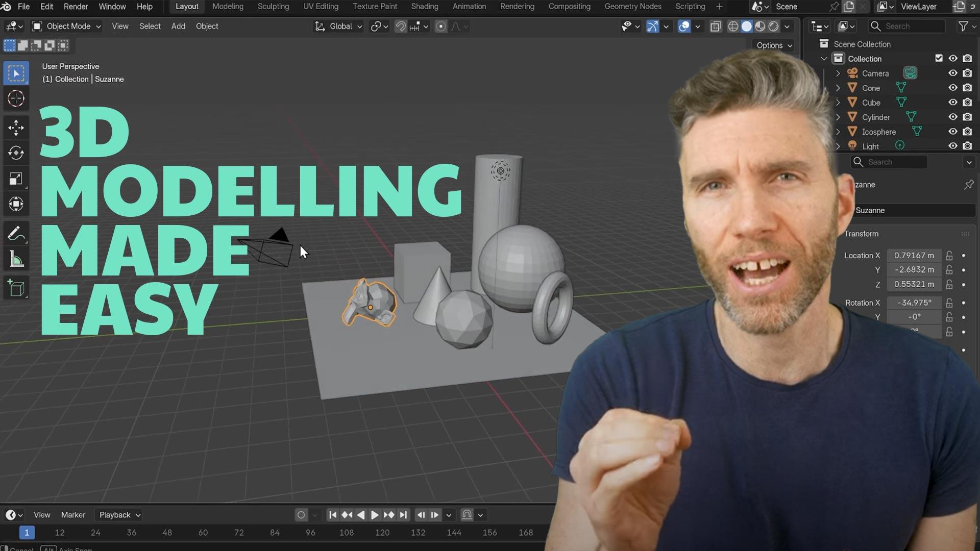Click Cone mesh data icon in outliner
This screenshot has height=551, width=980.
pos(901,88)
